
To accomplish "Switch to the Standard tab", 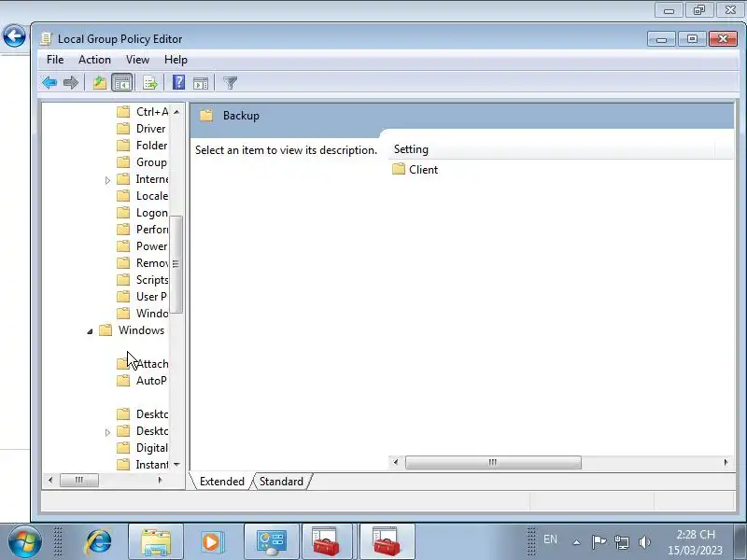I will (281, 482).
